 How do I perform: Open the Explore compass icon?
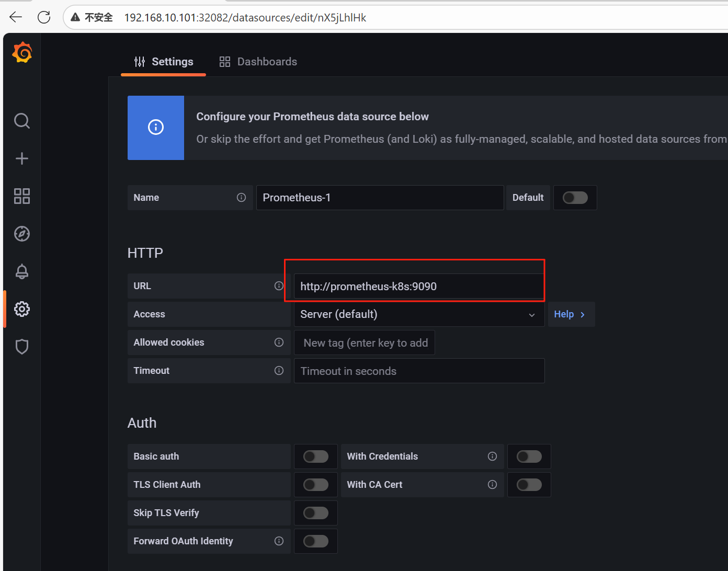click(22, 234)
